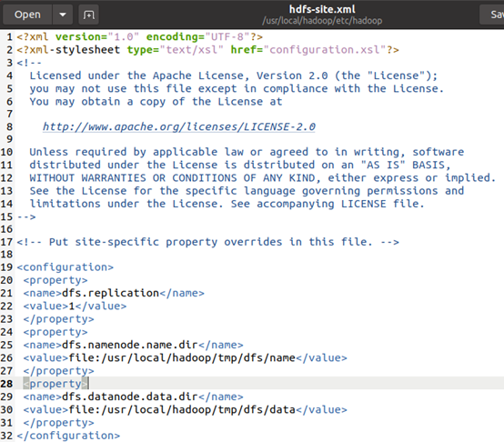Click the xml version declaration on line 1
The image size is (504, 442).
click(139, 37)
